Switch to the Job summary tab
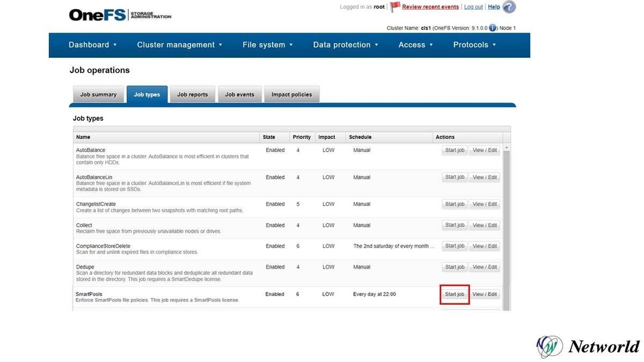This screenshot has height=362, width=644. 98,94
